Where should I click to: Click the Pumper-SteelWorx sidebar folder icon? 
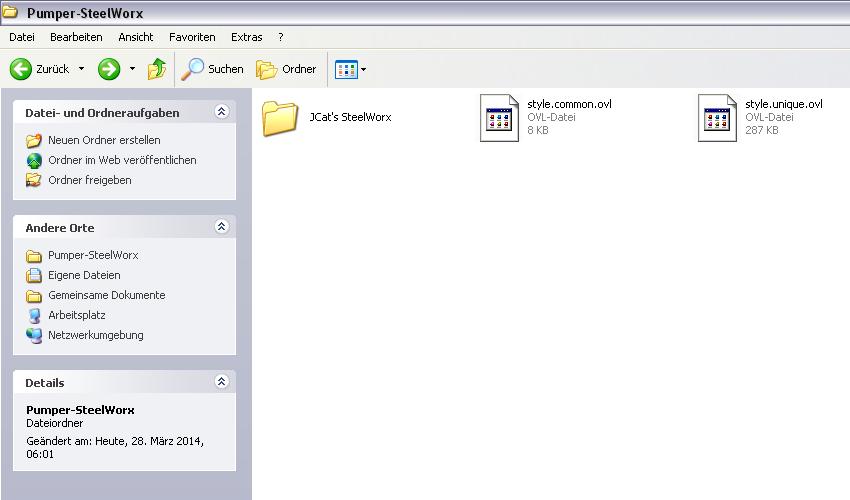click(34, 255)
